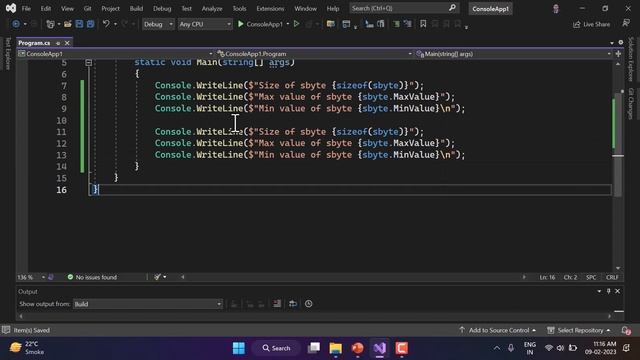Open the File menu
The width and height of the screenshot is (640, 360).
tap(26, 8)
